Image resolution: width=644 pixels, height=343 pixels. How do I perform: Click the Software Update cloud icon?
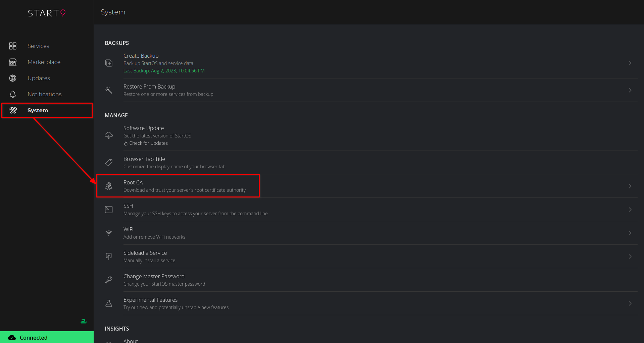109,135
